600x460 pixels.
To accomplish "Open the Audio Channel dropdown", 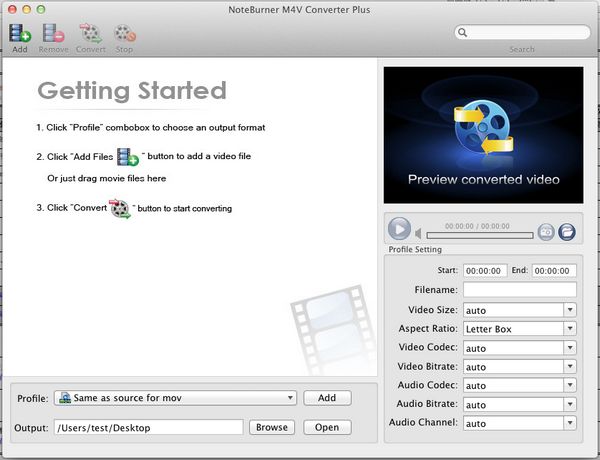I will (520, 423).
